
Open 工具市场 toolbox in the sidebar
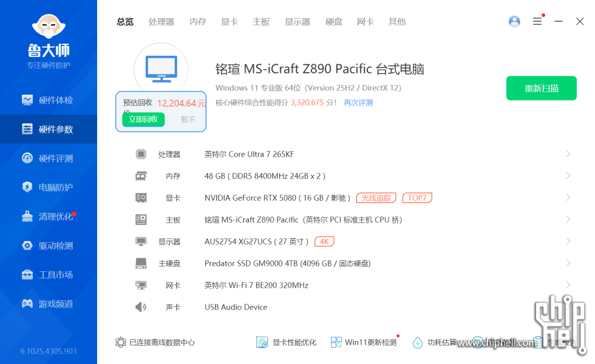click(49, 275)
